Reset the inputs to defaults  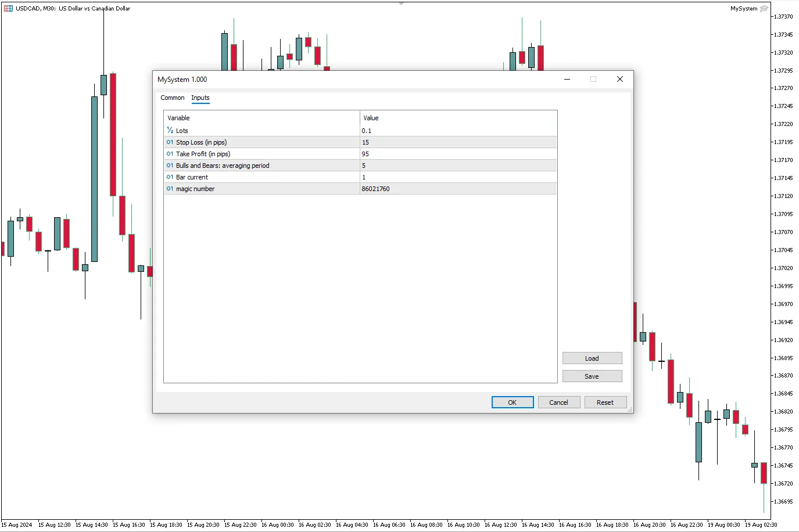pos(605,402)
